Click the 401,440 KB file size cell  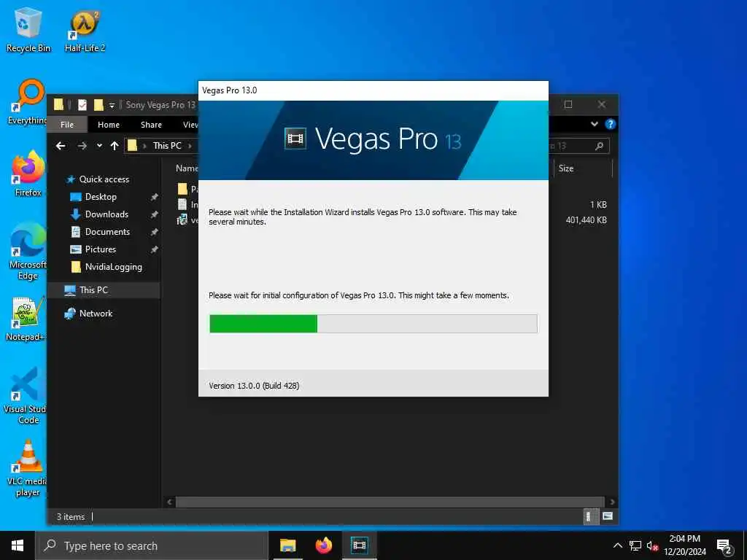click(x=586, y=220)
